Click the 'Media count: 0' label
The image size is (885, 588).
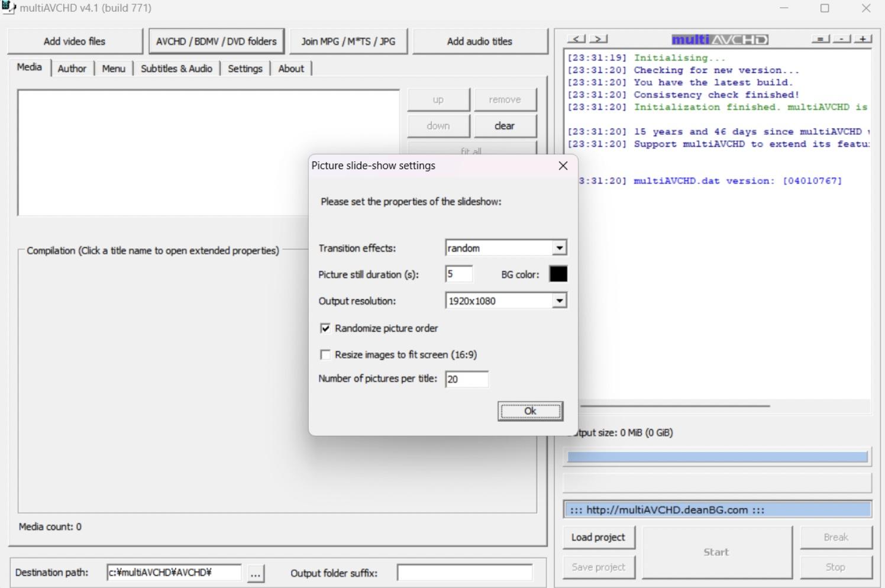coord(50,526)
